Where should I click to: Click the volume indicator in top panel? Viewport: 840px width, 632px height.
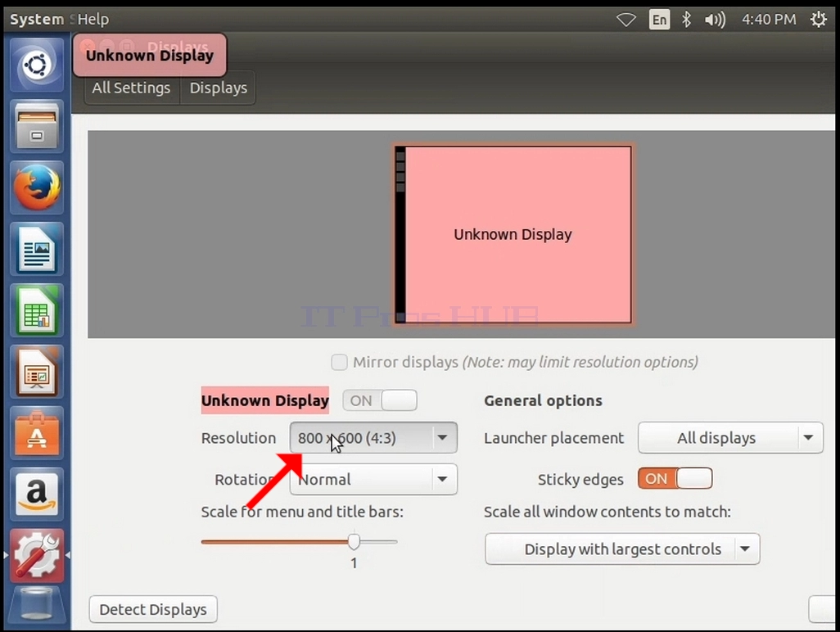click(x=715, y=20)
